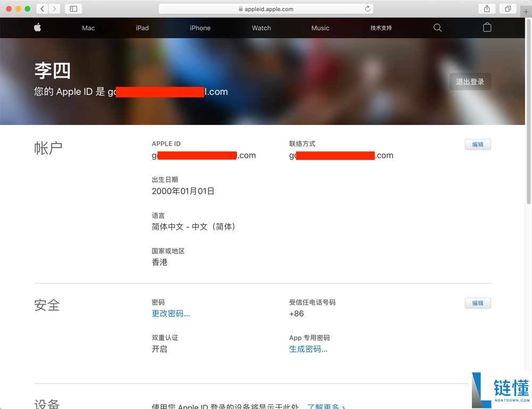Reload the page with the refresh icon
The image size is (532, 409).
pyautogui.click(x=367, y=9)
